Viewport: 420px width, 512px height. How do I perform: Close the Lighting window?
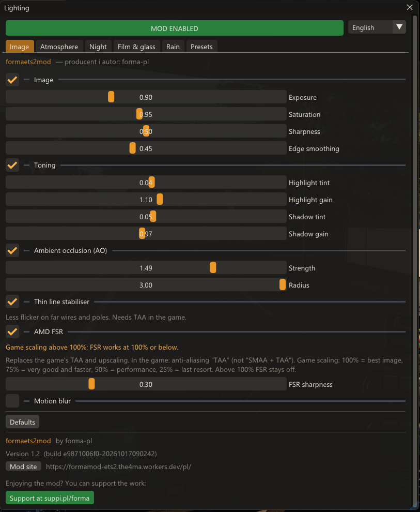[410, 8]
